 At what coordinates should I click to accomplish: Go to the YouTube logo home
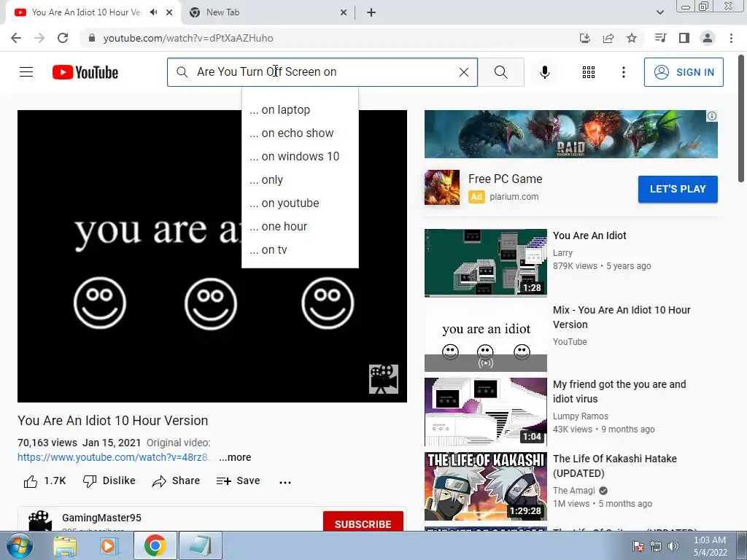click(x=85, y=72)
